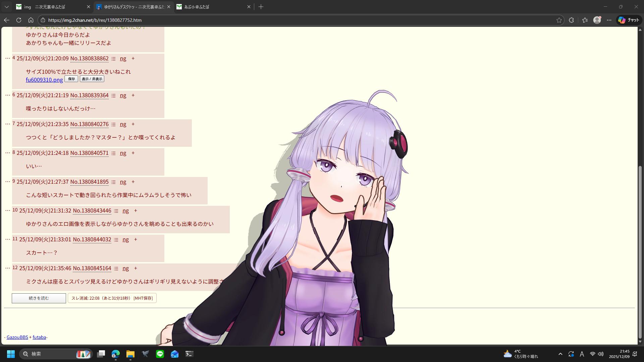Open LINE from the taskbar

[160, 354]
